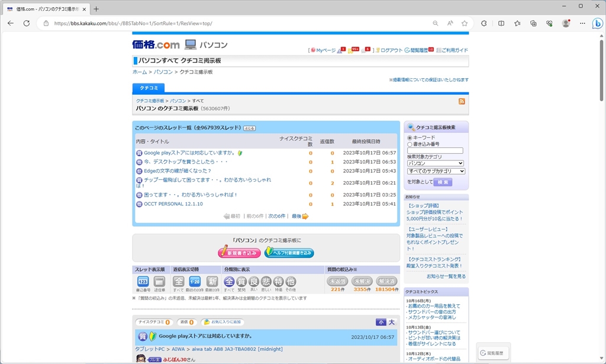Go back with the browser back arrow

pos(11,23)
